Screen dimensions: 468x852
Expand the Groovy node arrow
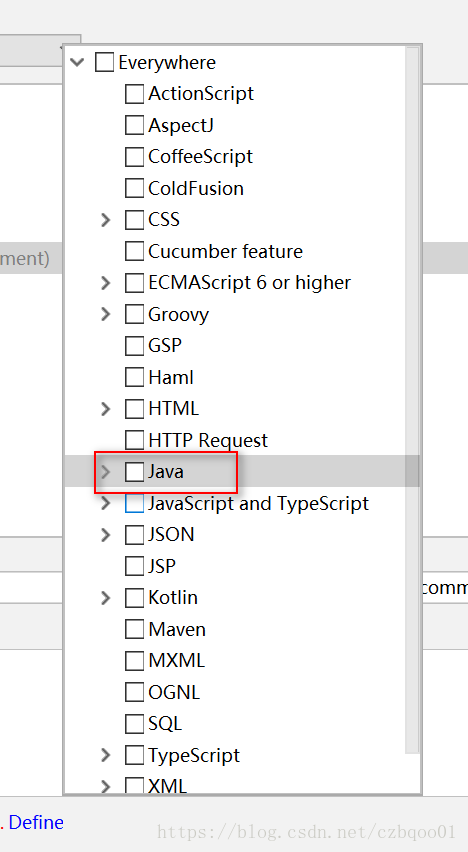[106, 314]
